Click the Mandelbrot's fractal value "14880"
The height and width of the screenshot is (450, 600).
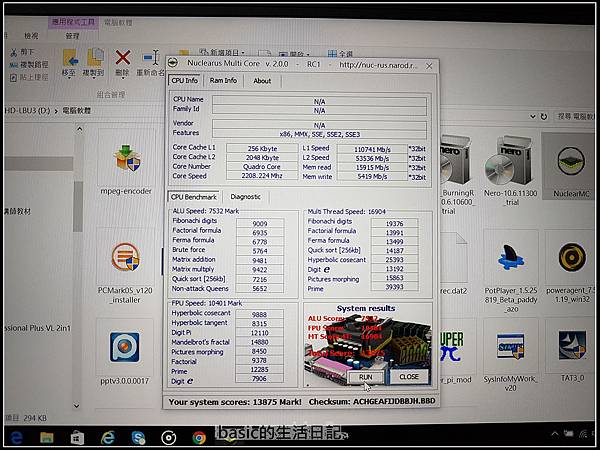(259, 342)
